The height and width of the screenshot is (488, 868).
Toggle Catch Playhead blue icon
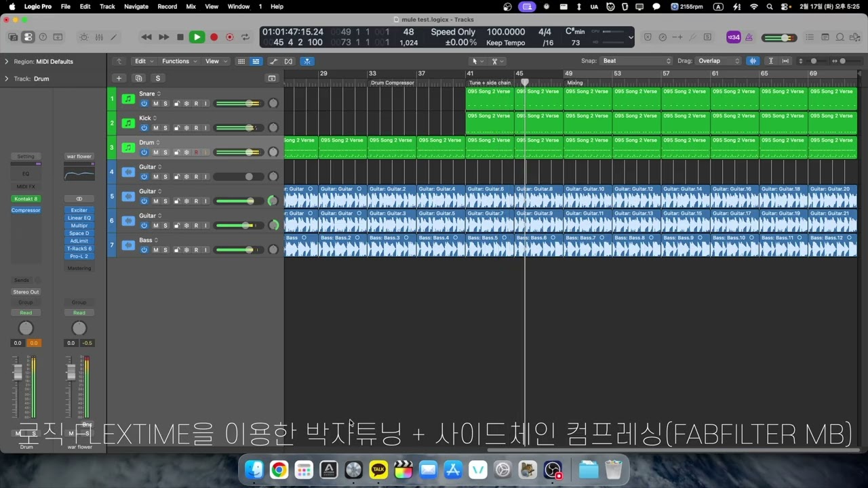pos(307,61)
